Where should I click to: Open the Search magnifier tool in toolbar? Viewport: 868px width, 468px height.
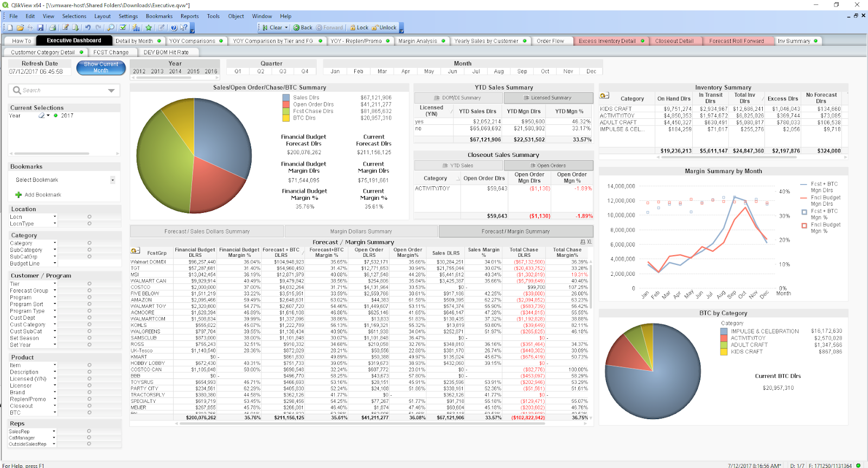[111, 27]
